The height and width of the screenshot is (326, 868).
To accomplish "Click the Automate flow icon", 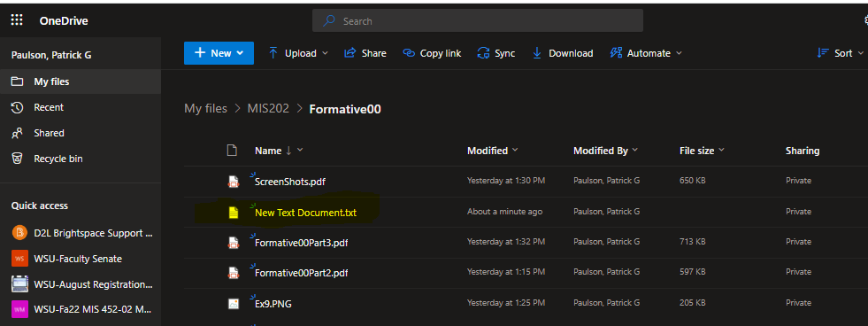I will coord(616,53).
